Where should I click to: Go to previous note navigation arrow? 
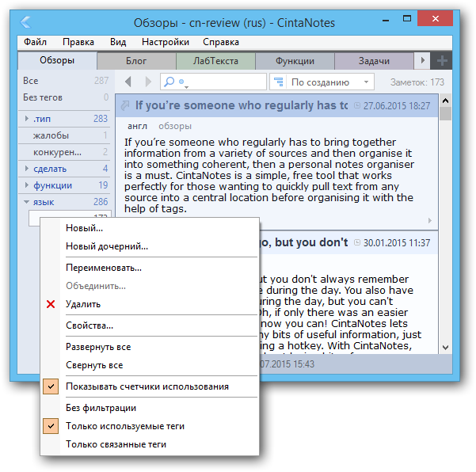pos(128,82)
